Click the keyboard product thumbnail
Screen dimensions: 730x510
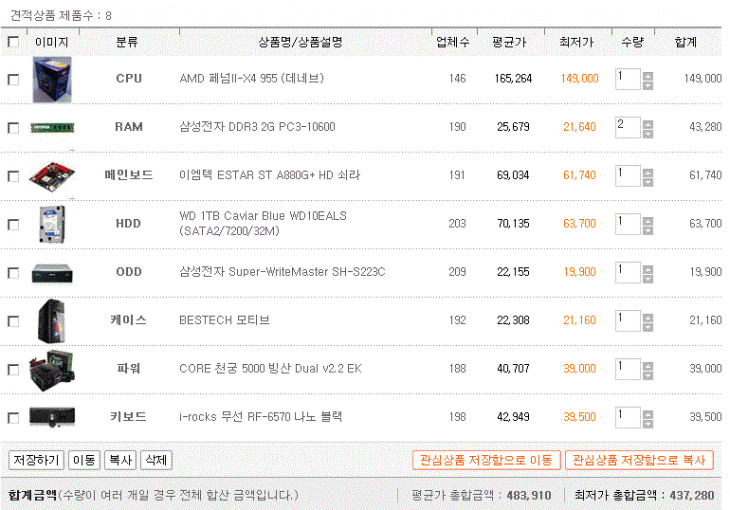52,416
